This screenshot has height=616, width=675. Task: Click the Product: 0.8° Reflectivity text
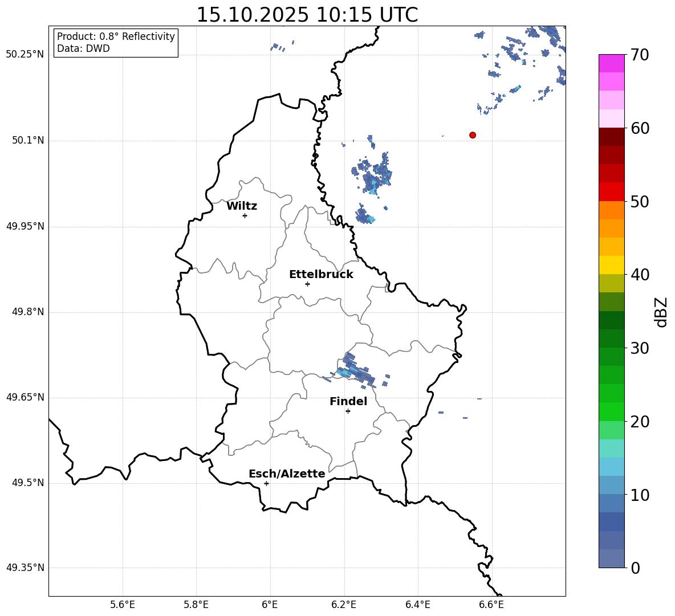click(116, 36)
